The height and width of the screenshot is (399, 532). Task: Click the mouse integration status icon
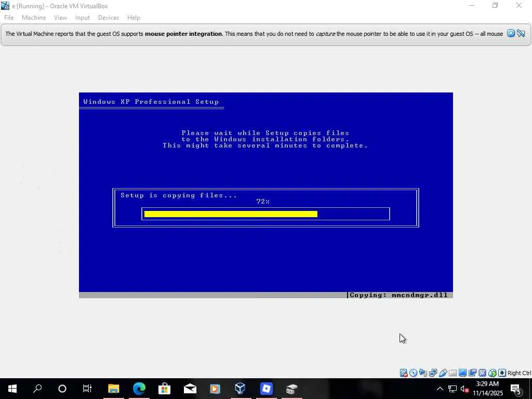(x=493, y=373)
